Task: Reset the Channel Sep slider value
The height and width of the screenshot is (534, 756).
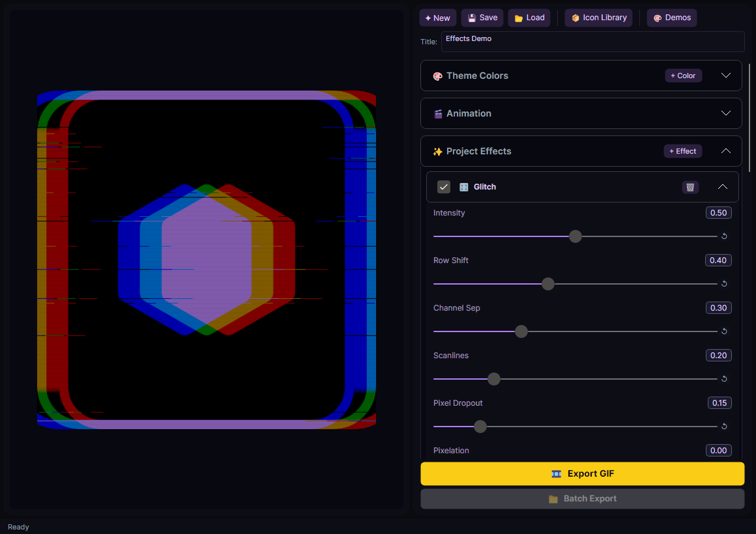Action: click(x=724, y=331)
